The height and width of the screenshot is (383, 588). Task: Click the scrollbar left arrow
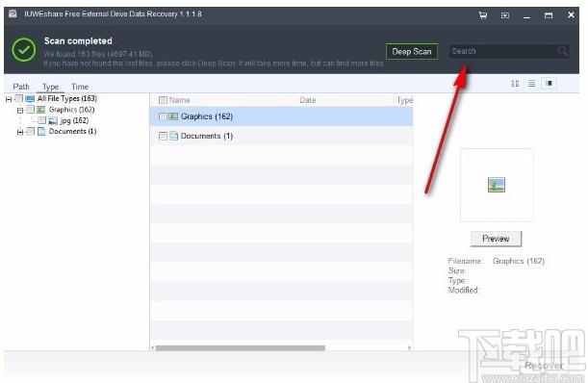click(x=152, y=348)
